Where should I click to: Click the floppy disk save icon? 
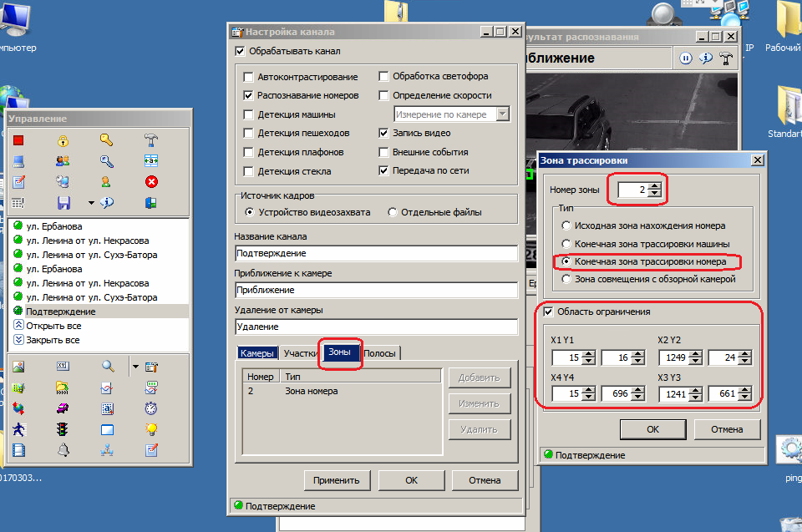coord(63,203)
